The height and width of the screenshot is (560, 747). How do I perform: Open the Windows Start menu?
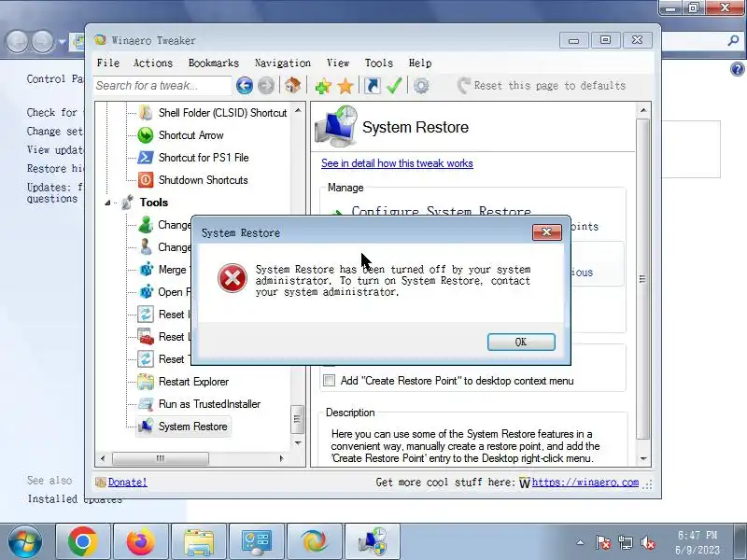(25, 541)
